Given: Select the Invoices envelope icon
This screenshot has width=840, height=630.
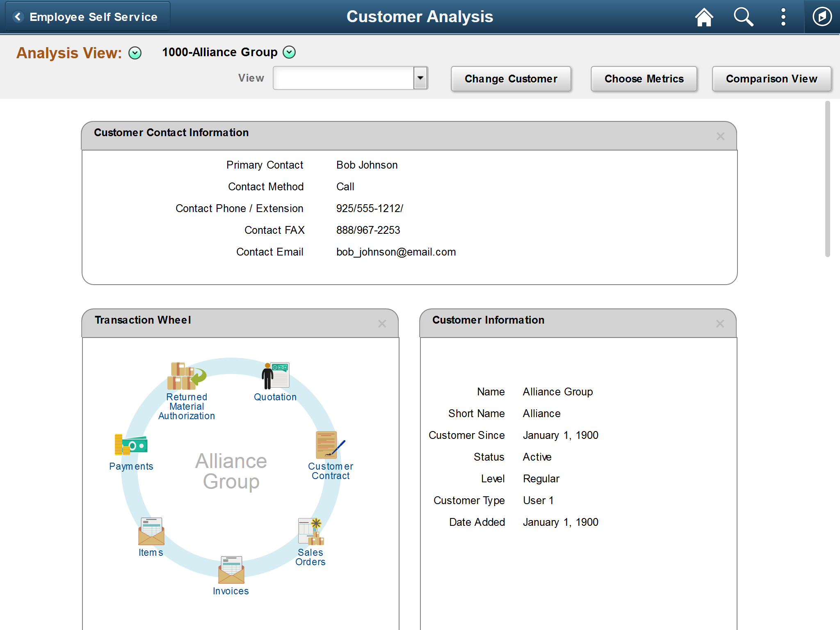Looking at the screenshot, I should tap(231, 570).
